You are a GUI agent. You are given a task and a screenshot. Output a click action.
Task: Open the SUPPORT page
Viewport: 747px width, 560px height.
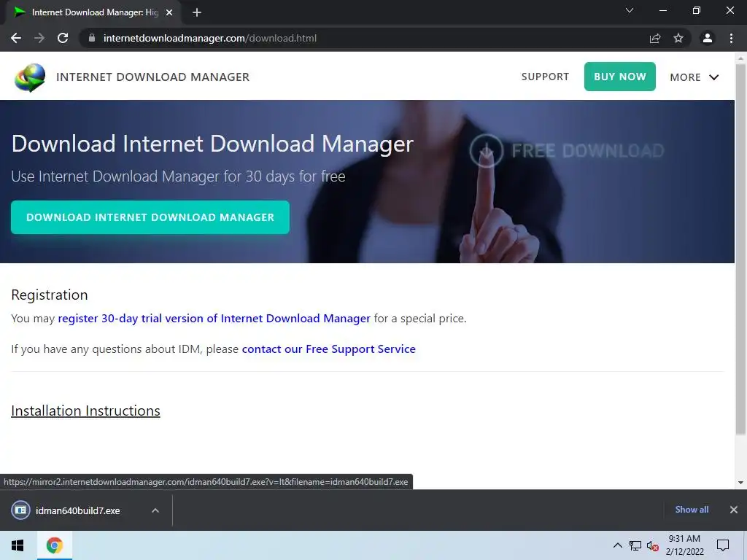545,77
